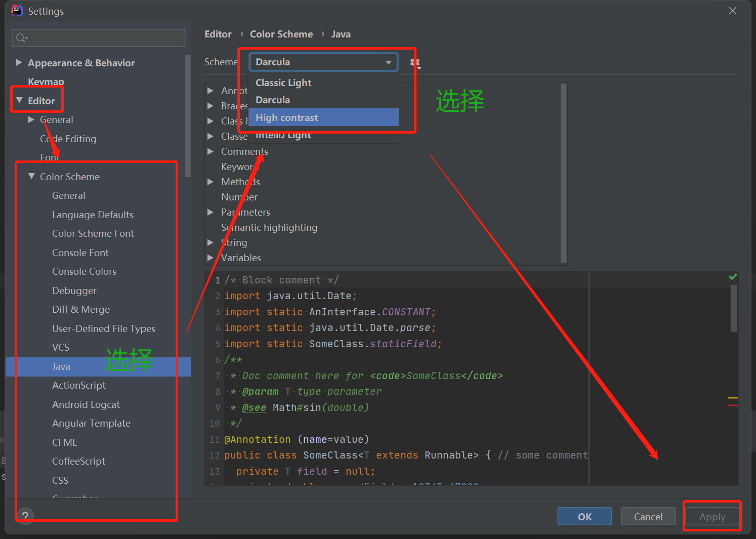Image resolution: width=756 pixels, height=539 pixels.
Task: Click Color Scheme in the breadcrumb
Action: [281, 34]
